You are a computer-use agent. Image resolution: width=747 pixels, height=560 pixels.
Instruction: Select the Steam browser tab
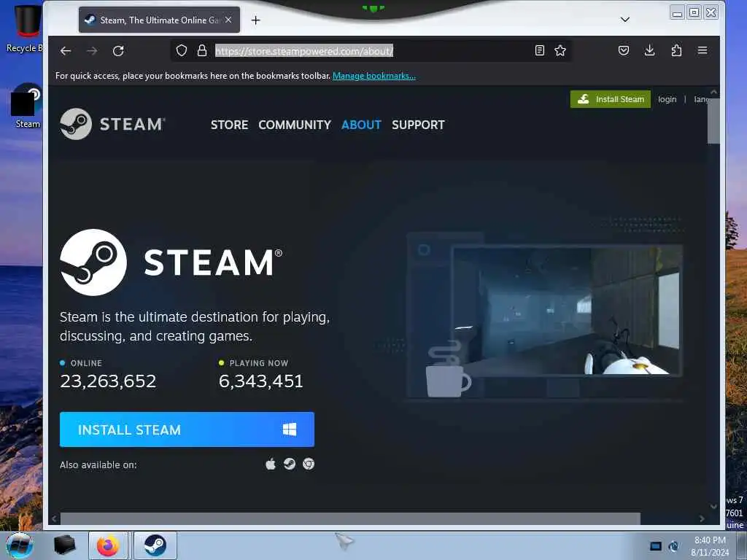(x=159, y=20)
